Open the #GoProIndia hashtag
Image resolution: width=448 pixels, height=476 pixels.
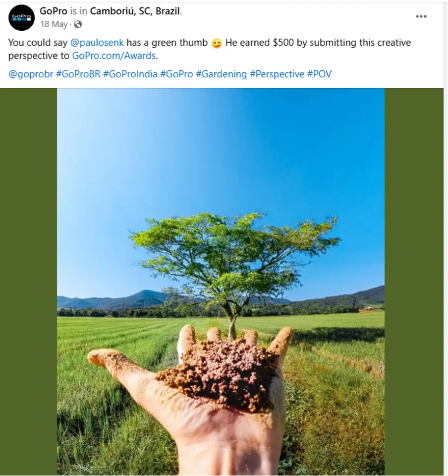tap(130, 74)
